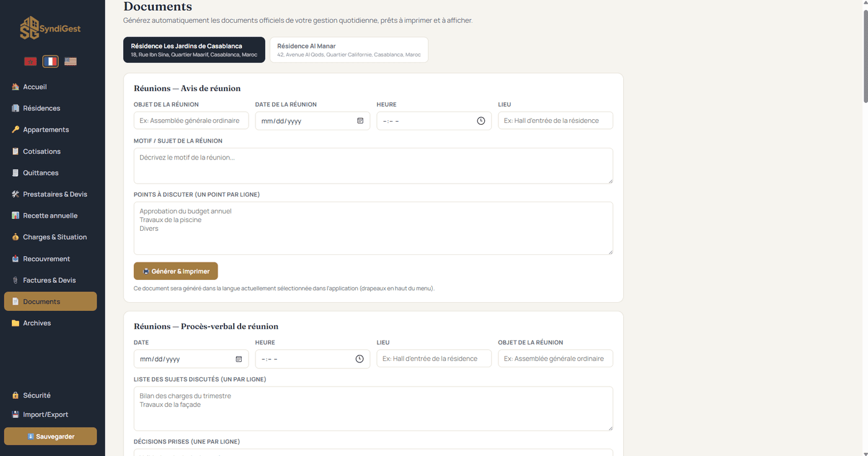Open Appartements in the sidebar
Image resolution: width=868 pixels, height=456 pixels.
click(50, 130)
